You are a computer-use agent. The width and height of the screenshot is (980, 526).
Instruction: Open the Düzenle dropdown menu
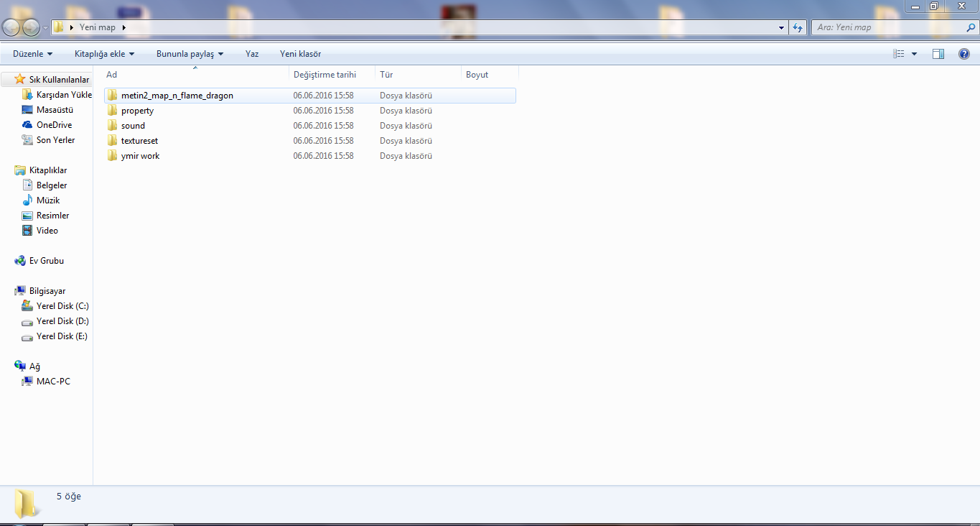tap(33, 54)
